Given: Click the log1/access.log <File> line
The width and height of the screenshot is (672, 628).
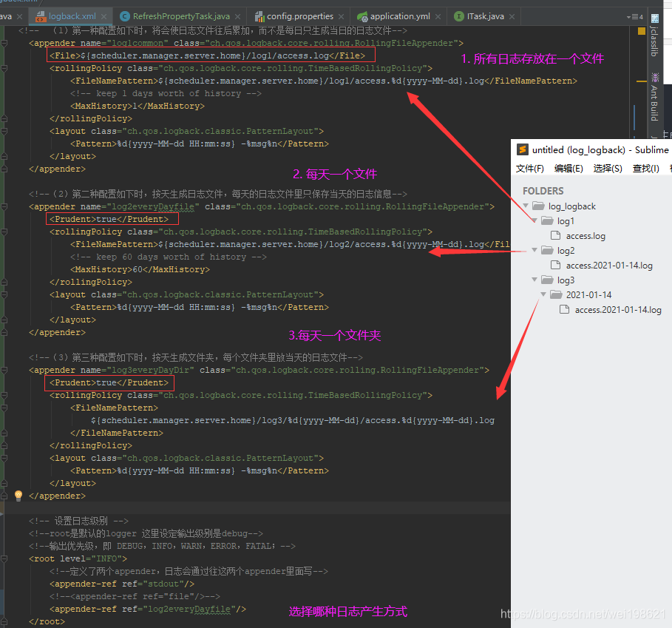Looking at the screenshot, I should pyautogui.click(x=207, y=55).
